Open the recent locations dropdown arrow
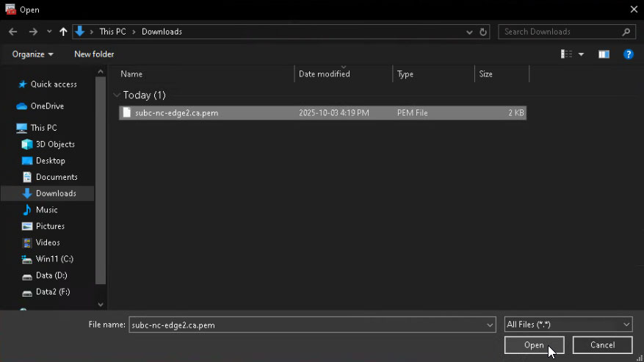This screenshot has width=644, height=362. (49, 32)
